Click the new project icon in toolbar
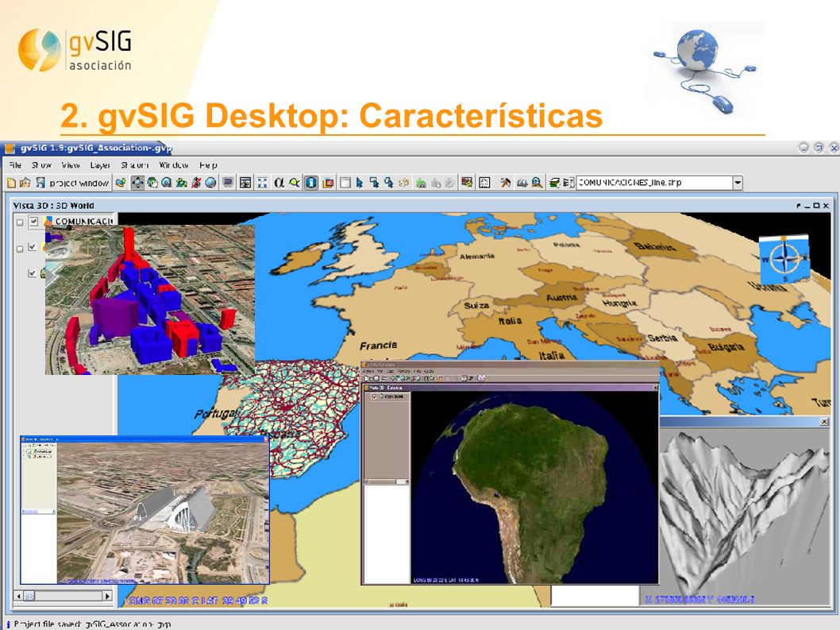This screenshot has width=840, height=630. click(11, 183)
